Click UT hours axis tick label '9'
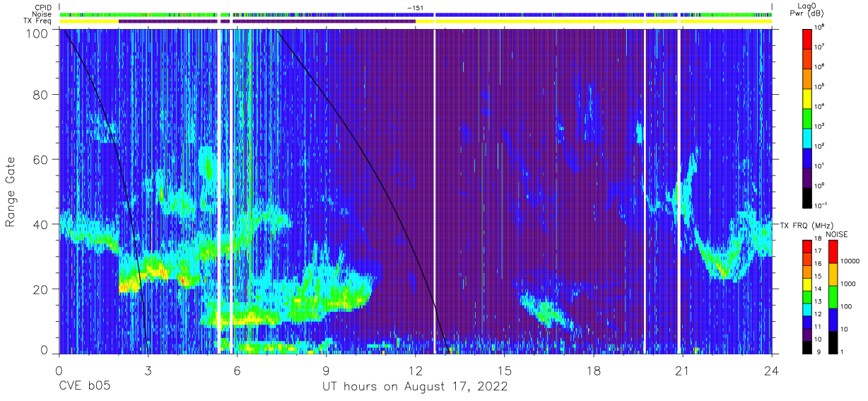Viewport: 868px width, 401px height. click(x=327, y=370)
